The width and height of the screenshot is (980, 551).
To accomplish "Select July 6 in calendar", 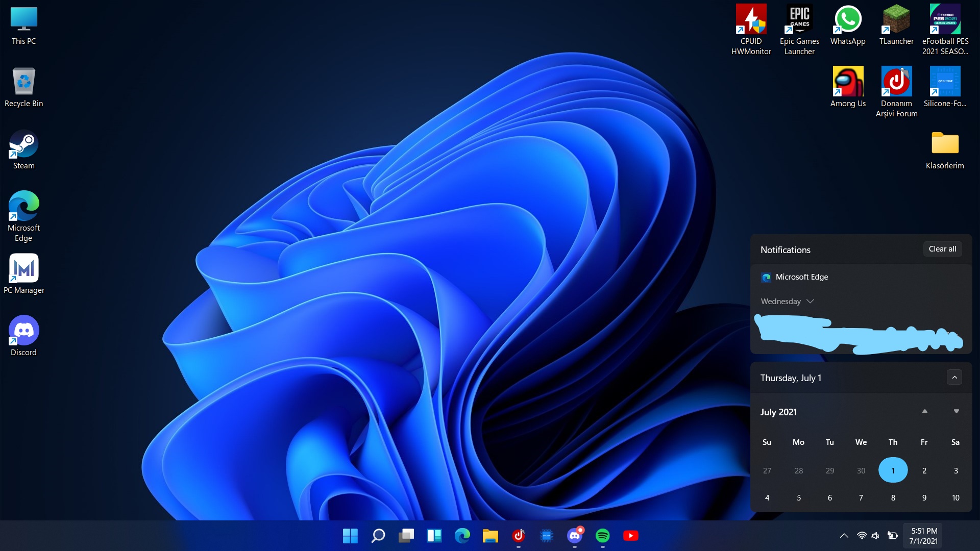I will tap(830, 497).
